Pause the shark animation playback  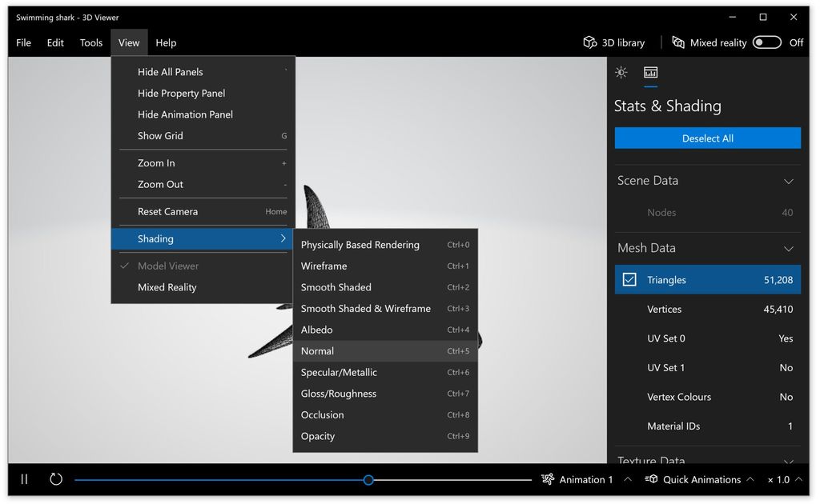tap(23, 478)
